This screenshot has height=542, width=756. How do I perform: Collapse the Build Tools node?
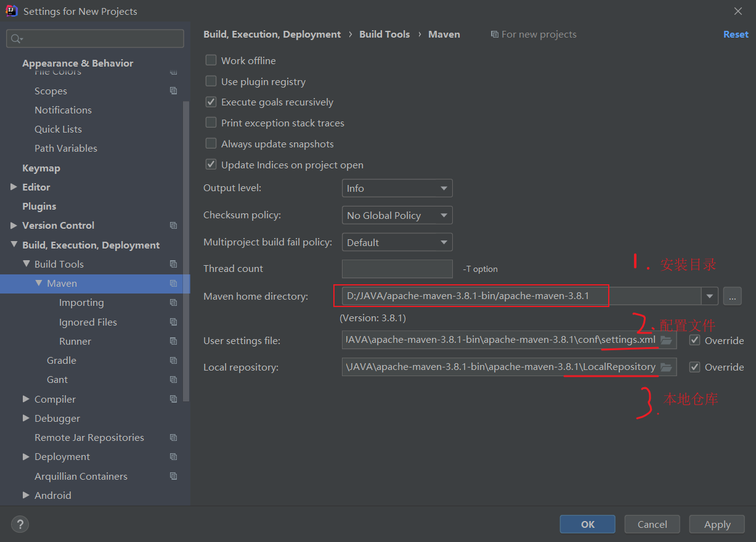pyautogui.click(x=26, y=264)
